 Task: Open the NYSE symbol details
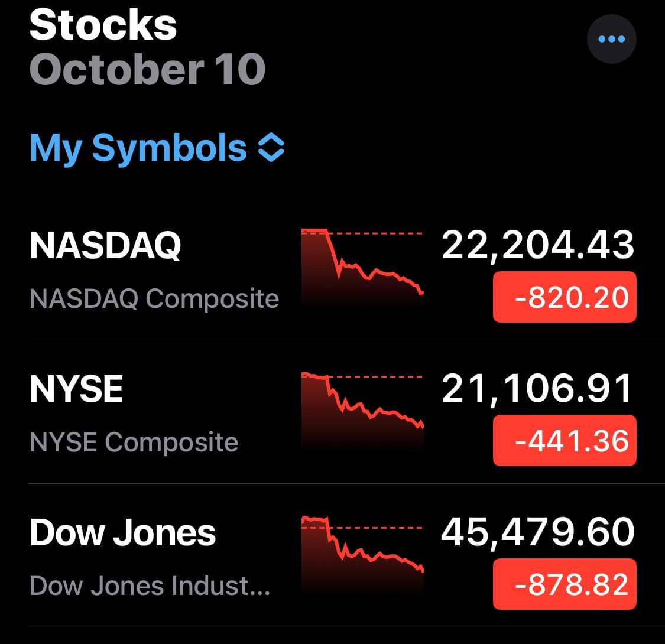click(x=76, y=390)
